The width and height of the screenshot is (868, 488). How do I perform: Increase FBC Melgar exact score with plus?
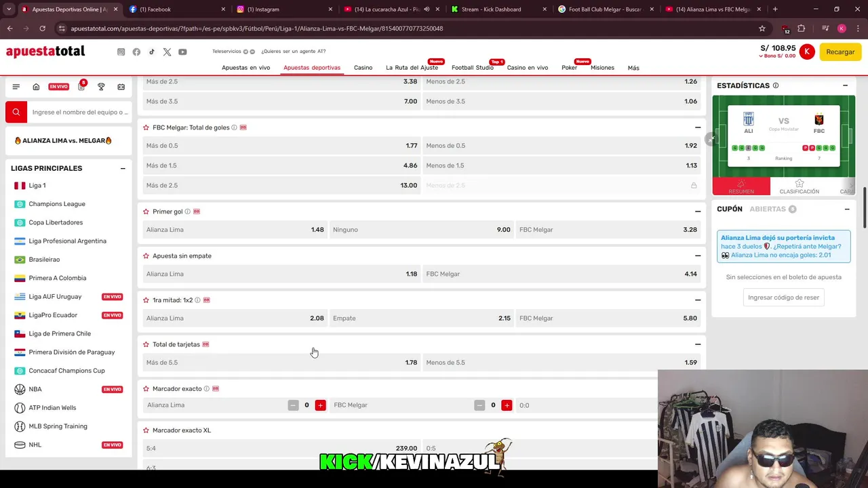click(x=507, y=405)
